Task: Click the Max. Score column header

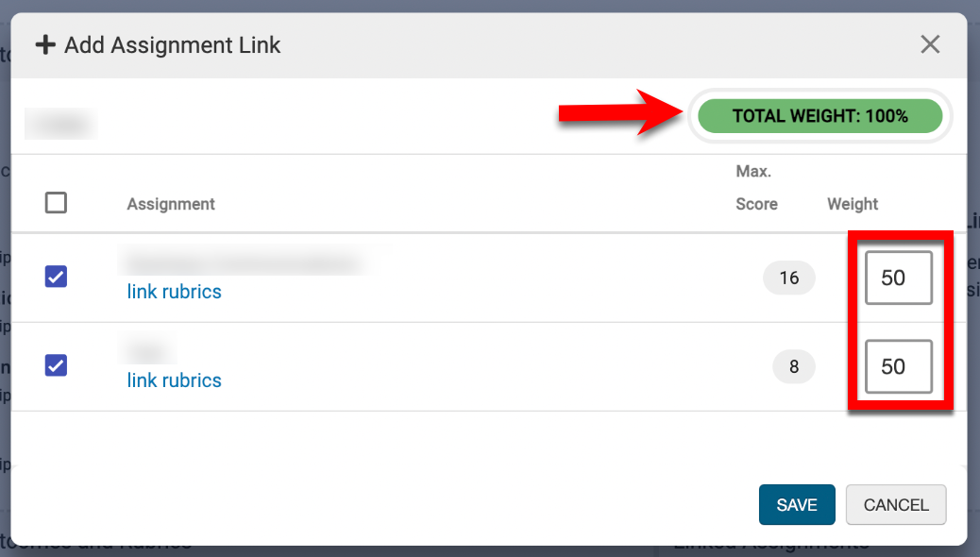Action: 756,188
